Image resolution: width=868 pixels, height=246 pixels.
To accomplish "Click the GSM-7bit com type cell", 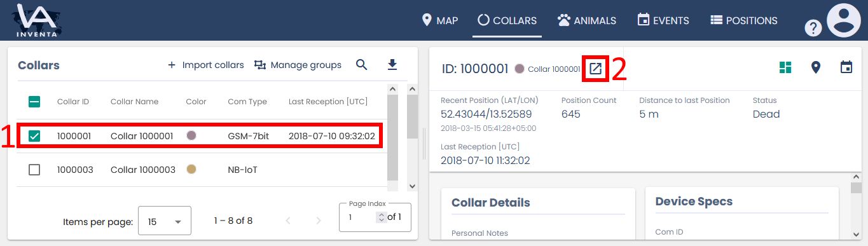I will (x=249, y=136).
